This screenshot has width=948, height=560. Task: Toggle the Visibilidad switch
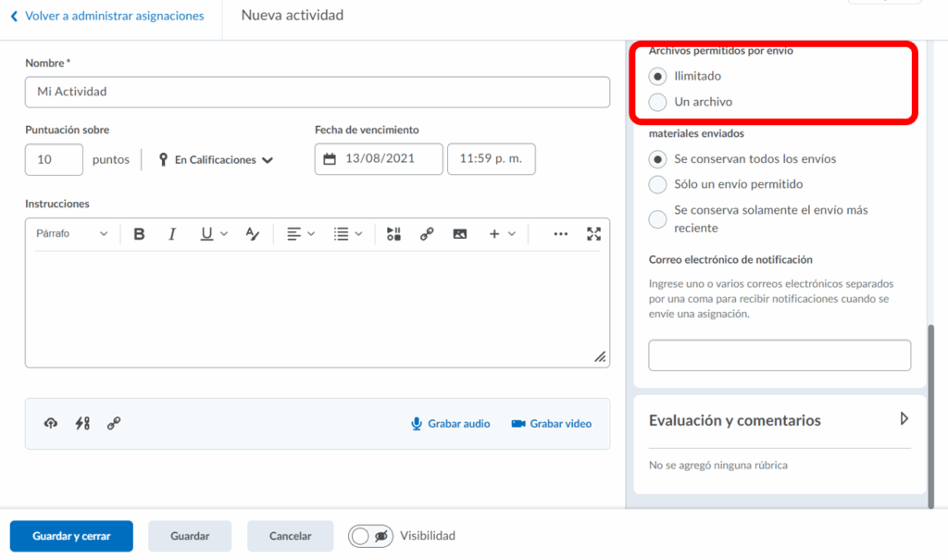(371, 536)
